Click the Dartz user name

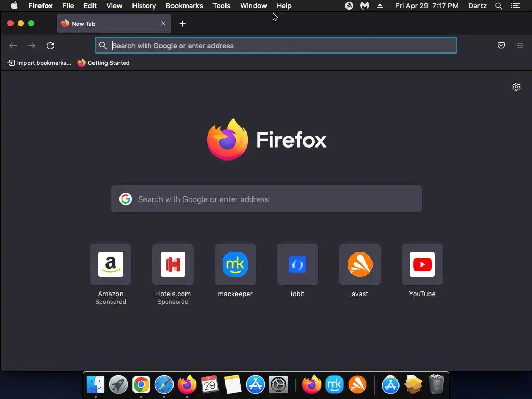477,6
